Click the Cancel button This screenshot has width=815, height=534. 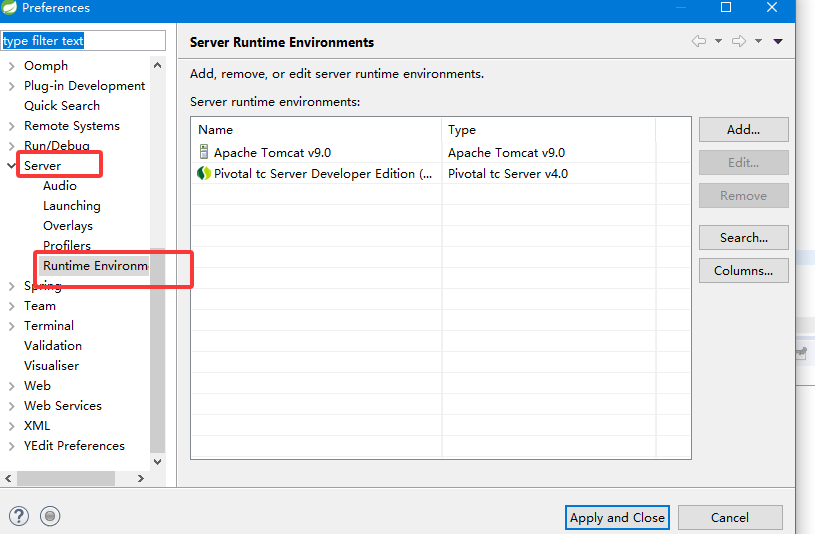[x=730, y=517]
